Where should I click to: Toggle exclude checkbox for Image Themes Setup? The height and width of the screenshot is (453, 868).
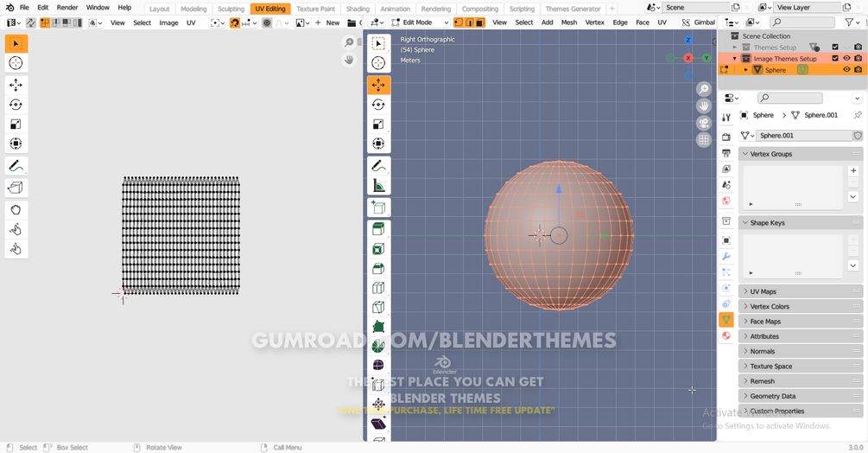point(835,58)
